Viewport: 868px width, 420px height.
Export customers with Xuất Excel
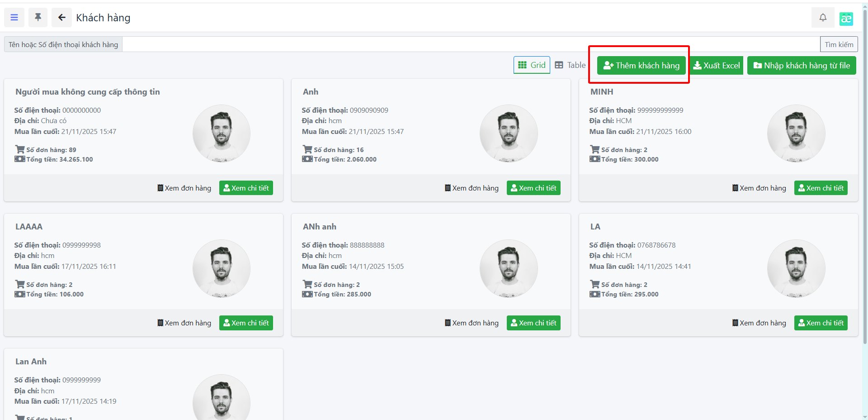pyautogui.click(x=717, y=66)
